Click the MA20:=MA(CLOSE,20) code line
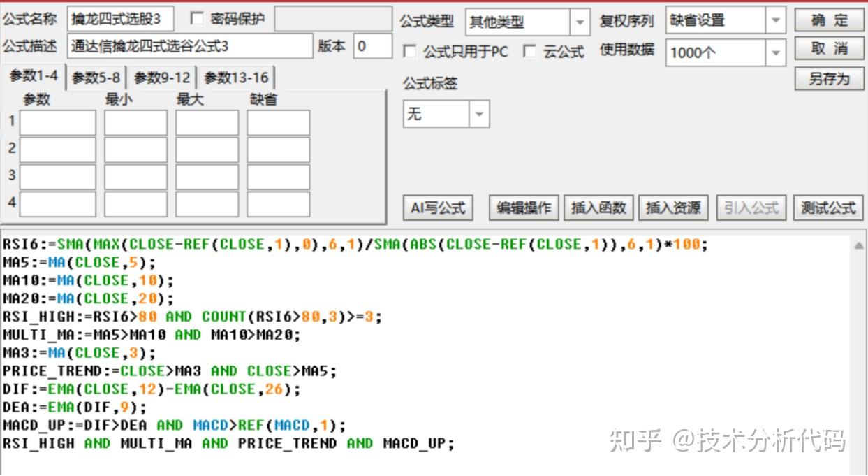Screen dimensions: 868x476 [89, 299]
